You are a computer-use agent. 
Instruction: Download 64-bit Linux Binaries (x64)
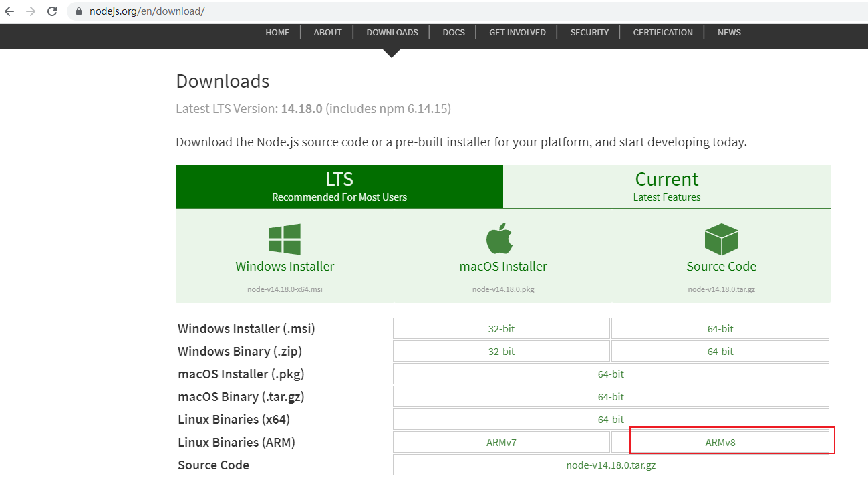pos(611,419)
